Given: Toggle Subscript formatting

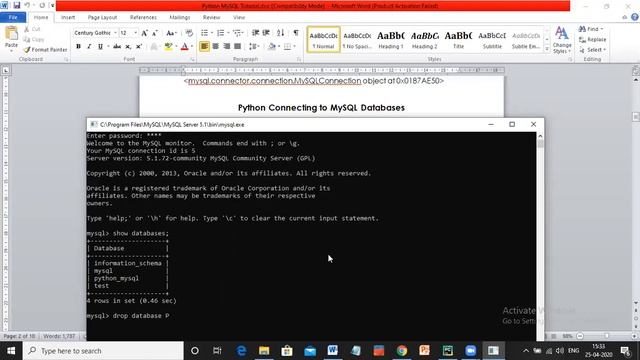Looking at the screenshot, I should (x=128, y=47).
